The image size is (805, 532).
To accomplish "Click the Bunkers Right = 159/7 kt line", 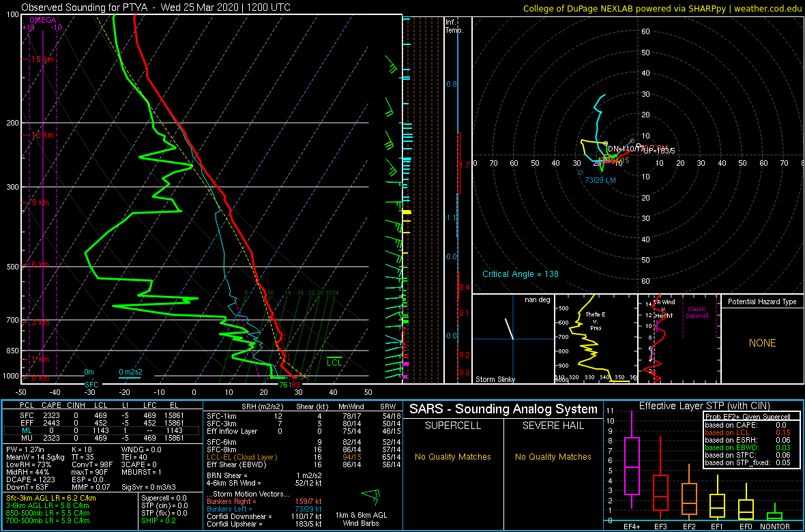I will pyautogui.click(x=265, y=501).
